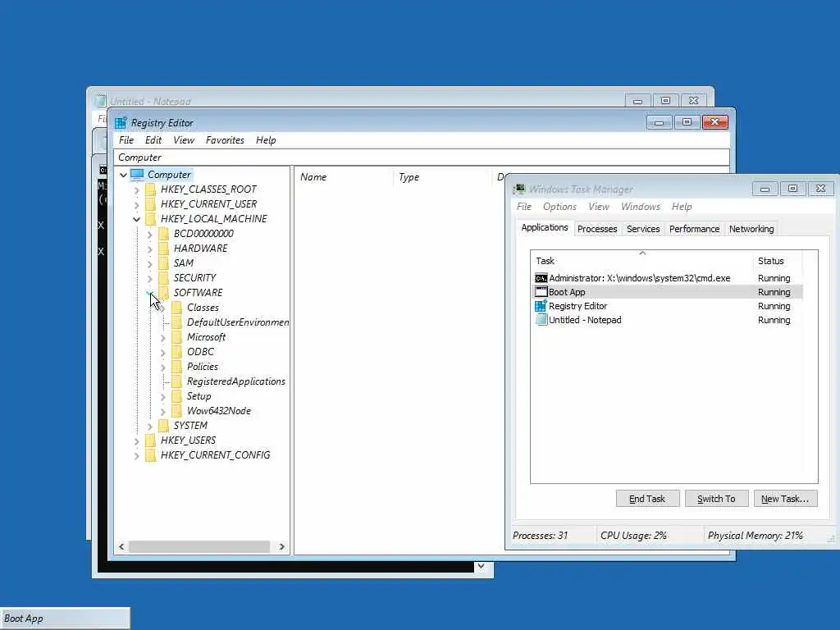Click the Setup folder icon
The width and height of the screenshot is (840, 630).
click(177, 396)
